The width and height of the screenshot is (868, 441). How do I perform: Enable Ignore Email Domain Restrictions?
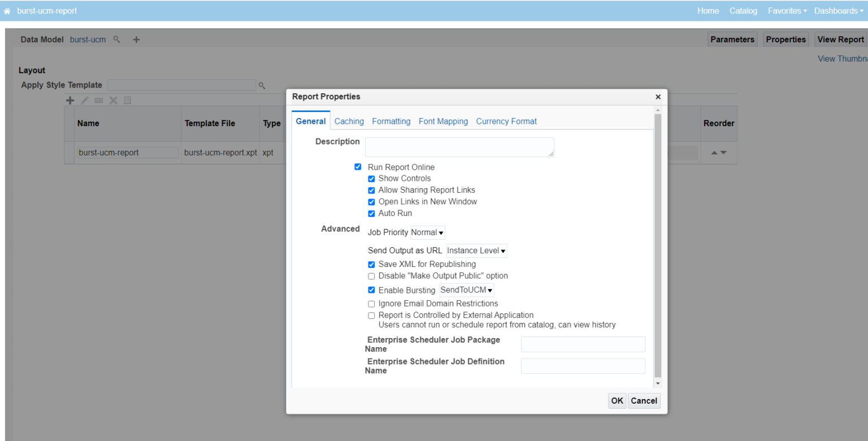(x=371, y=304)
